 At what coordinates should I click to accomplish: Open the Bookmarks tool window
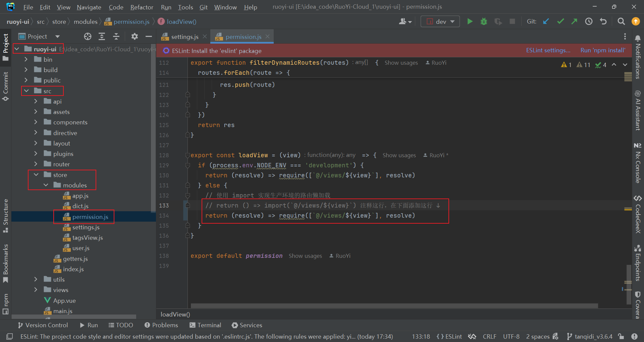click(x=5, y=264)
